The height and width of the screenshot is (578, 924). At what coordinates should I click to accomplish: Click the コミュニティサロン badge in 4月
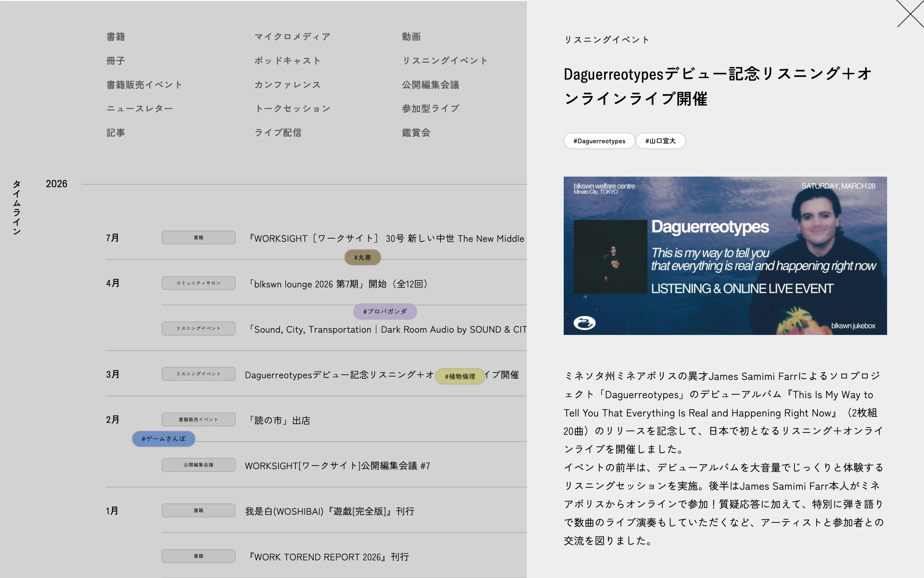pyautogui.click(x=199, y=283)
